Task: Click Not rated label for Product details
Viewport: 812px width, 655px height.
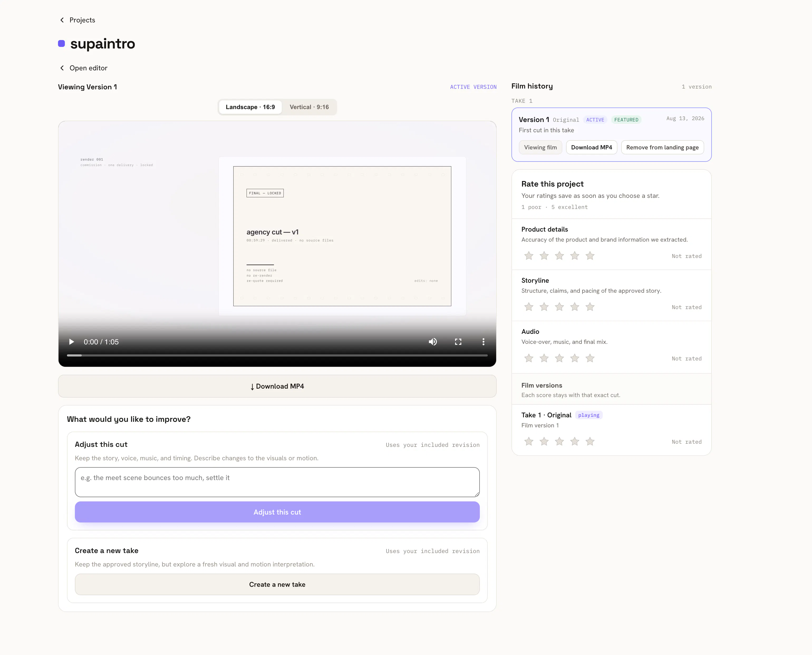Action: 686,256
